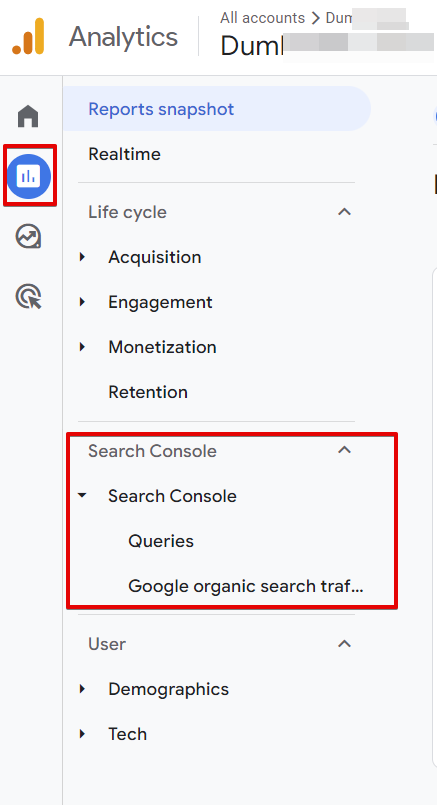Expand the Monetization arrow

pyautogui.click(x=82, y=347)
